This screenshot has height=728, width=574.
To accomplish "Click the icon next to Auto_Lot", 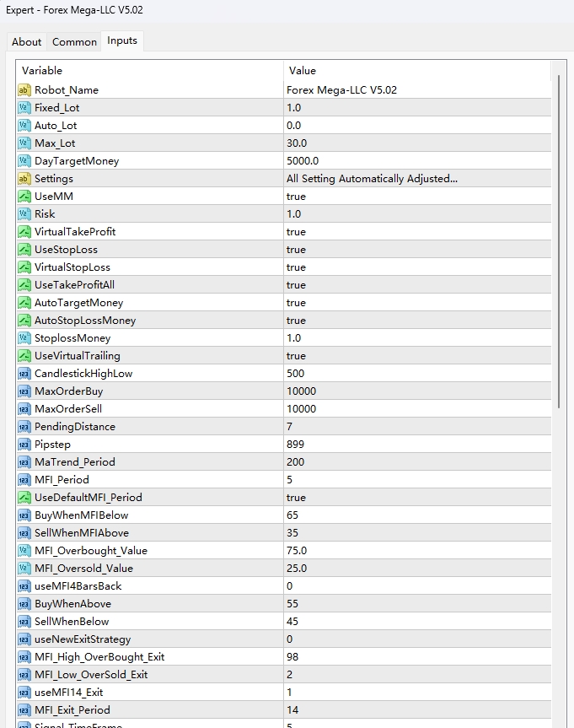I will pyautogui.click(x=24, y=126).
